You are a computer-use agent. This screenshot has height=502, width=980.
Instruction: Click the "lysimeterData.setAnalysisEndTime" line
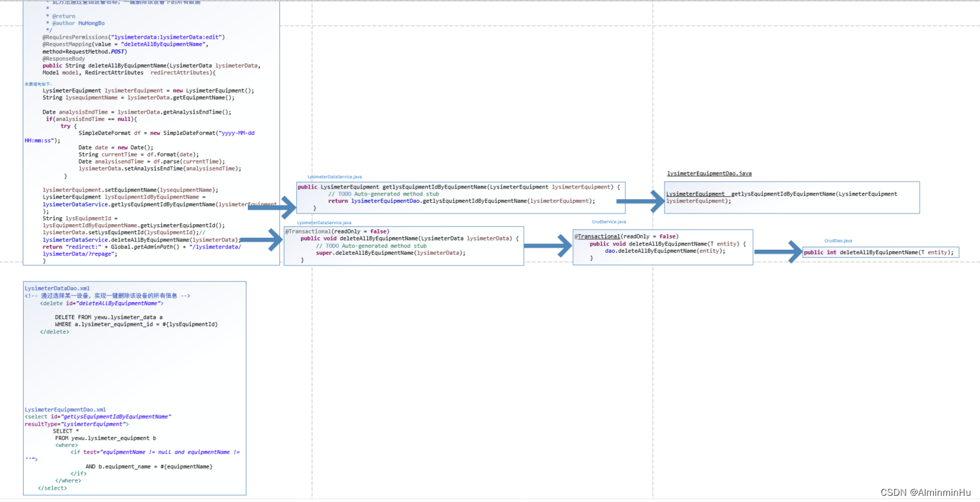pos(160,169)
